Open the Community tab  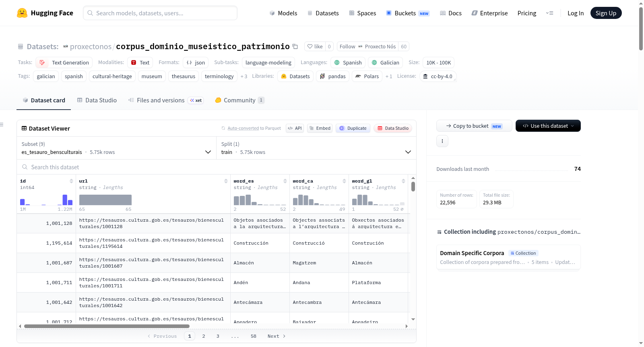[239, 100]
